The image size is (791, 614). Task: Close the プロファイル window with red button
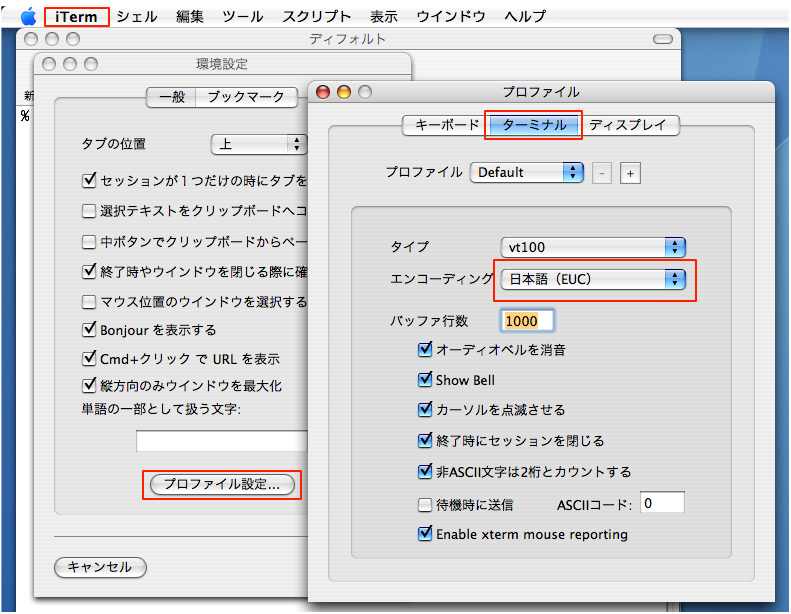pyautogui.click(x=323, y=92)
